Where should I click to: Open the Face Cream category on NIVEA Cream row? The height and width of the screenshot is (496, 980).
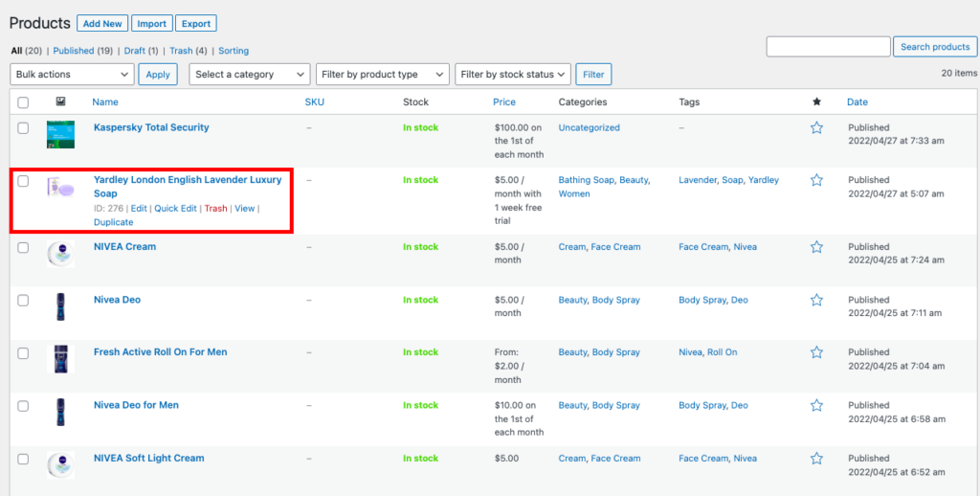tap(615, 247)
